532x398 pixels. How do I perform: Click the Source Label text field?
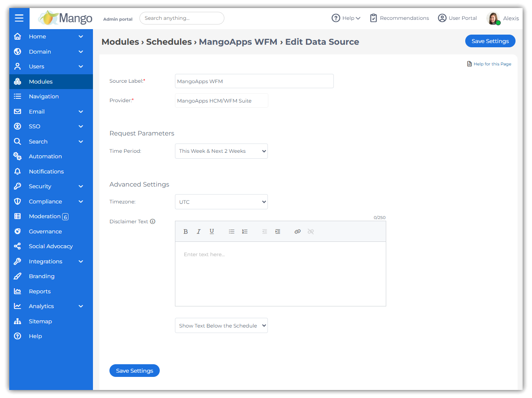click(254, 81)
